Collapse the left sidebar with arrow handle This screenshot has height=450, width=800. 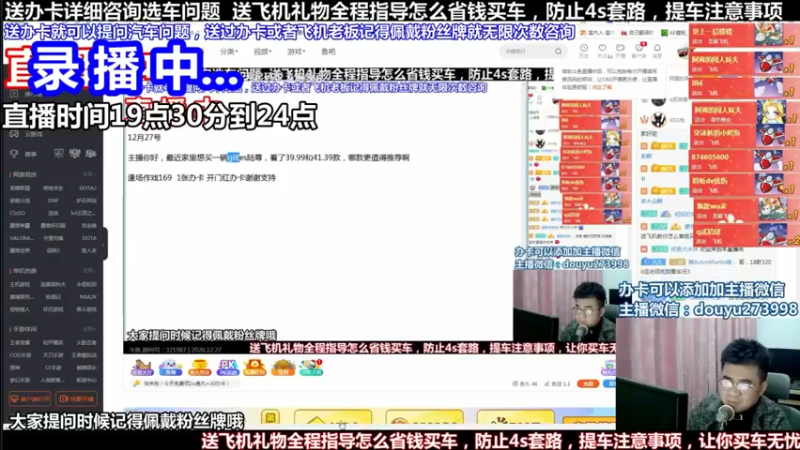tap(104, 244)
